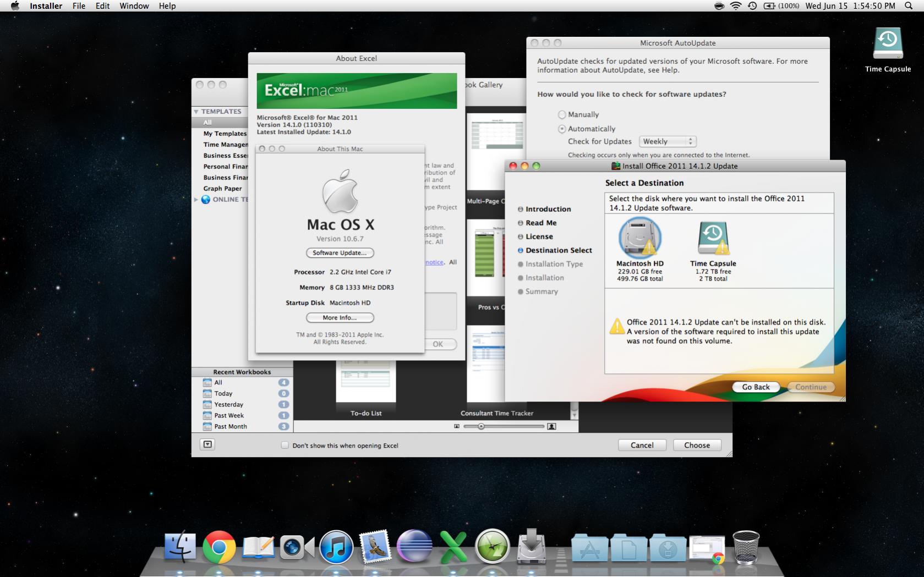This screenshot has height=577, width=924.
Task: Open the notice link in About Excel
Action: (x=434, y=262)
